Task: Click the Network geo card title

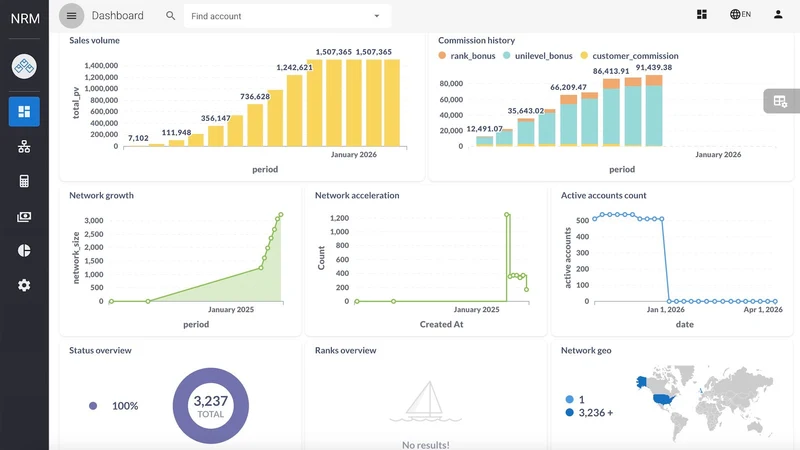Action: [x=586, y=351]
